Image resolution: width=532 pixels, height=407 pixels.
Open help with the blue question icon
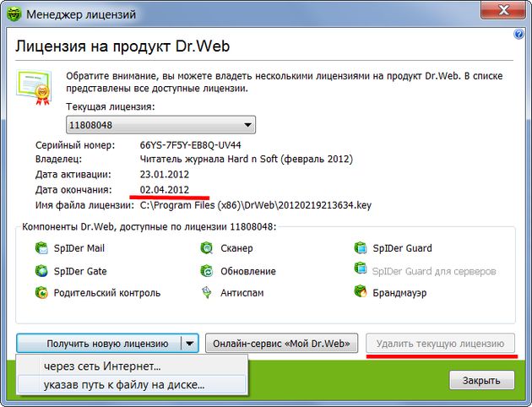point(518,35)
